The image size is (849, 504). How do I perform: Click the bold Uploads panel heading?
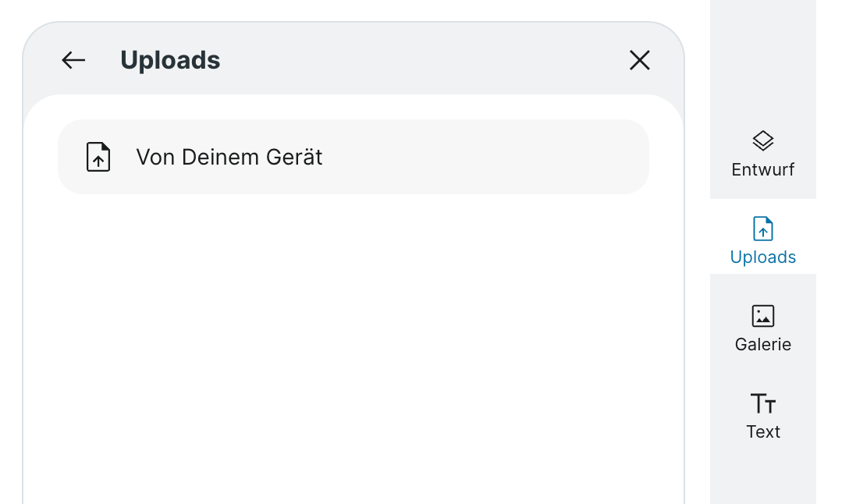170,60
